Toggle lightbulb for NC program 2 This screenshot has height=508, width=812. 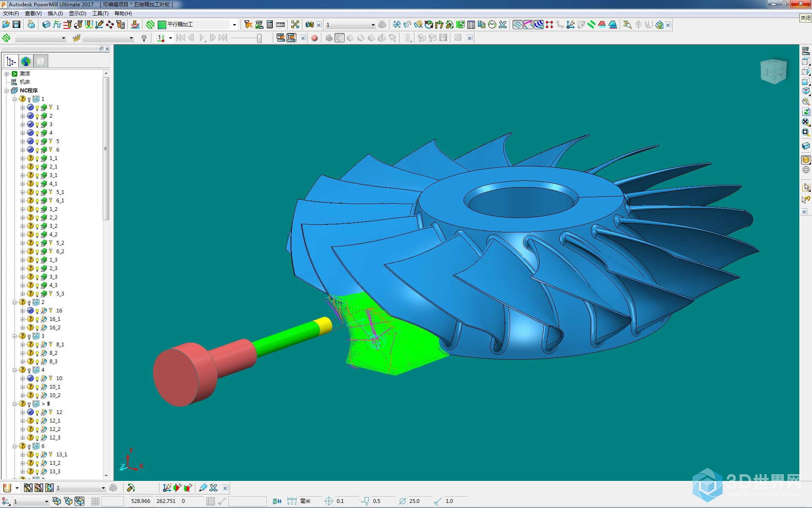[x=29, y=303]
